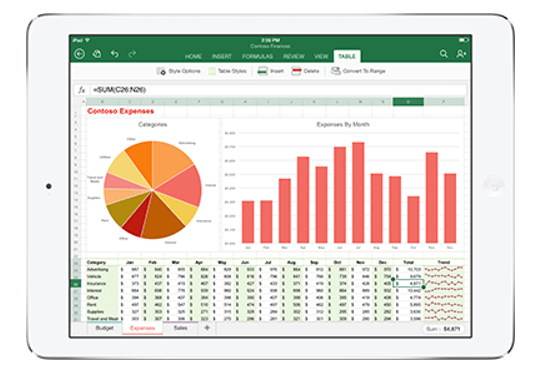This screenshot has width=542, height=376.
Task: Choose Convert To Range
Action: [x=358, y=71]
